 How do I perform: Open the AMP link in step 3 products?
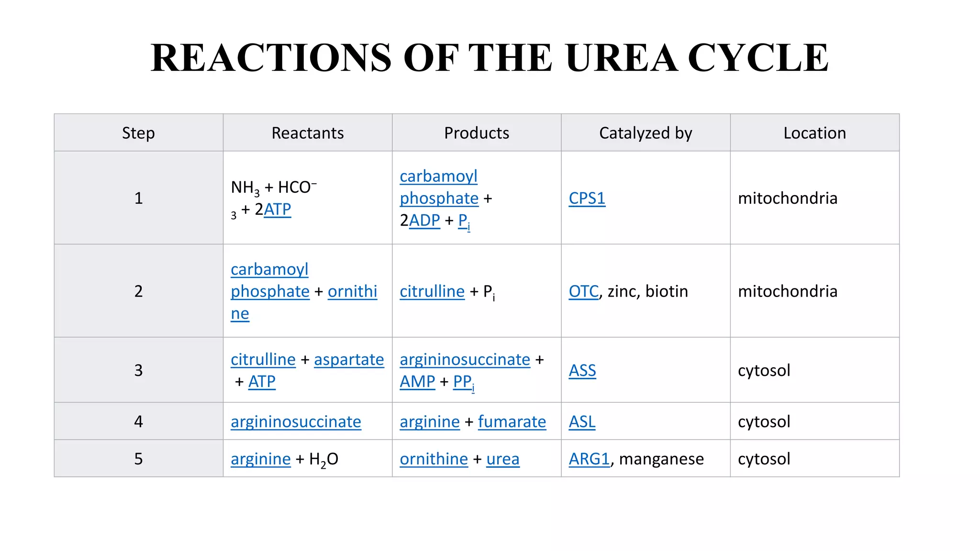417,381
